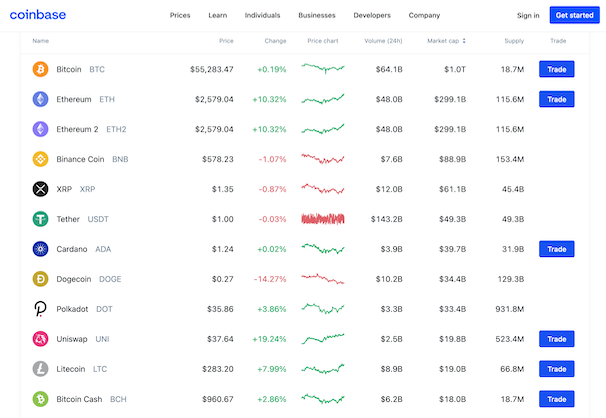This screenshot has width=606, height=418.
Task: Click the Price chart column header
Action: [x=323, y=41]
